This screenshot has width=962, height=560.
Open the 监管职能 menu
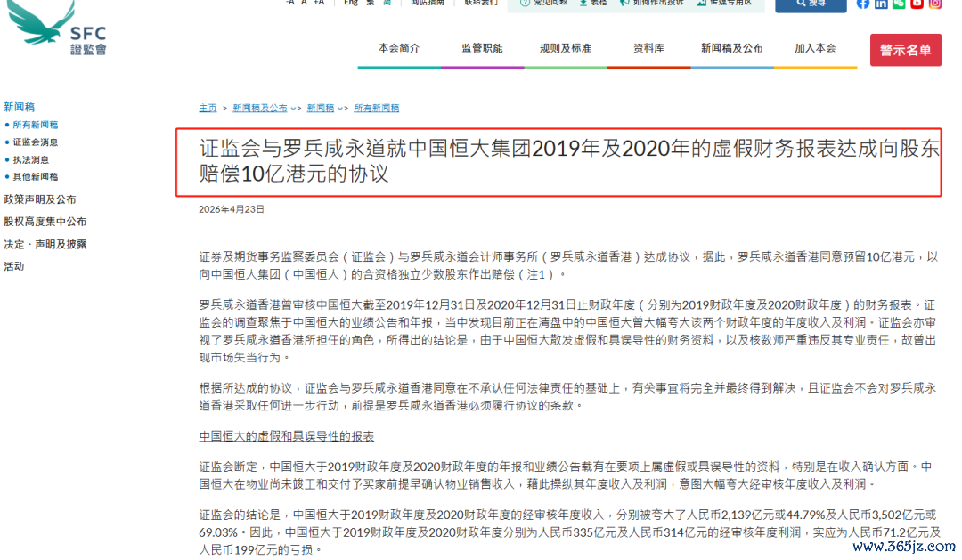click(x=482, y=48)
